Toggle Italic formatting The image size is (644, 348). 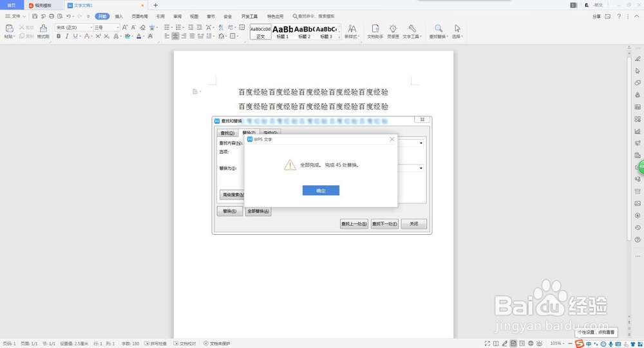point(66,36)
